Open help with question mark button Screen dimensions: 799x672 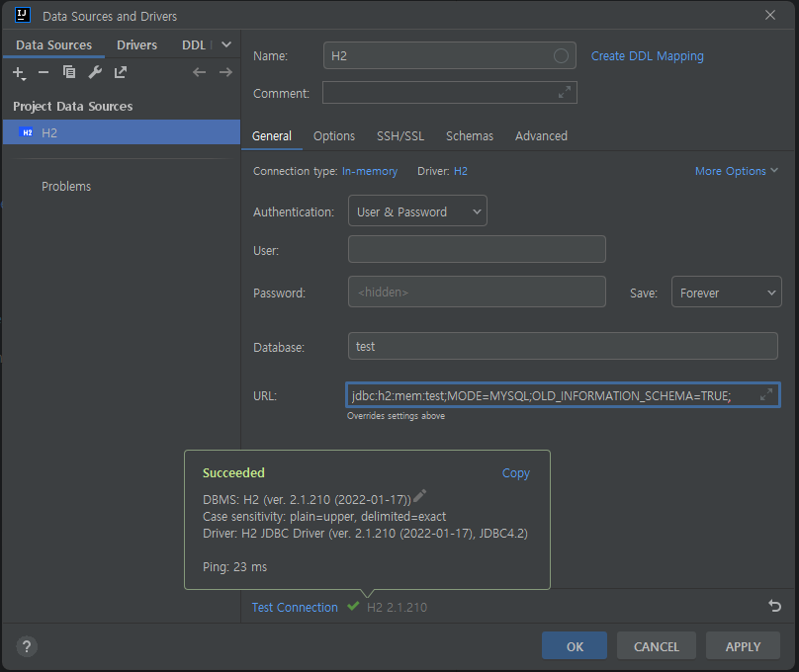point(27,646)
